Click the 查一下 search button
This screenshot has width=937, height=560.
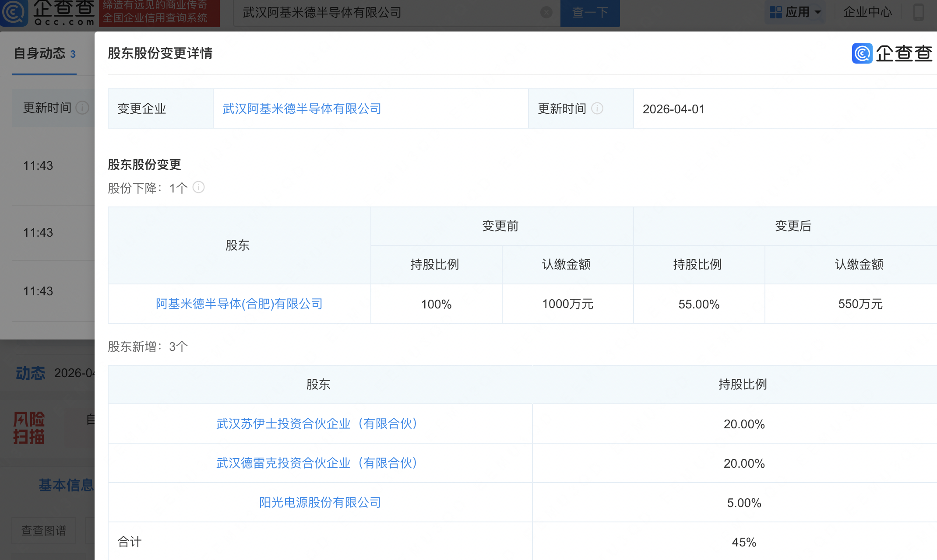pyautogui.click(x=590, y=12)
